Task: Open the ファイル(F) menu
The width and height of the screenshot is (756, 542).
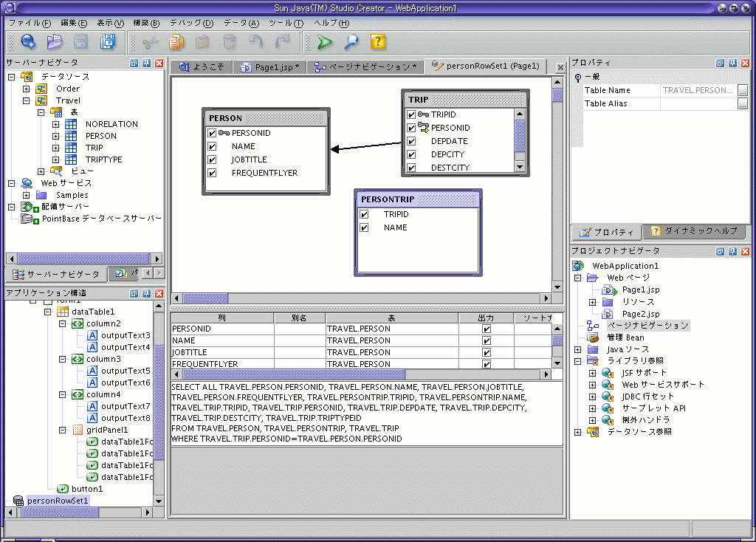Action: [30, 23]
